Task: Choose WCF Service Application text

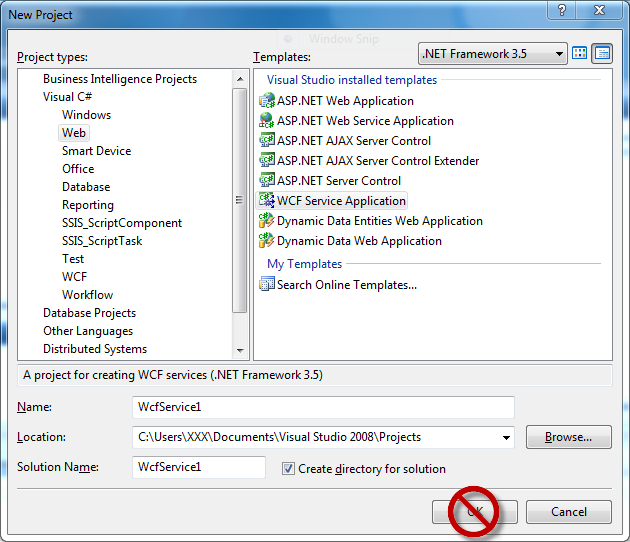Action: (341, 200)
